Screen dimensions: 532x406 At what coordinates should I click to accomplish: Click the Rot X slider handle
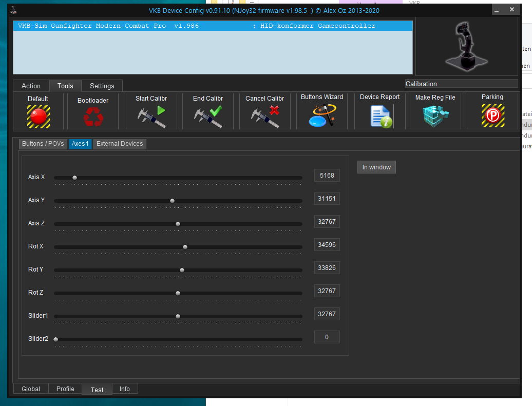[185, 247]
